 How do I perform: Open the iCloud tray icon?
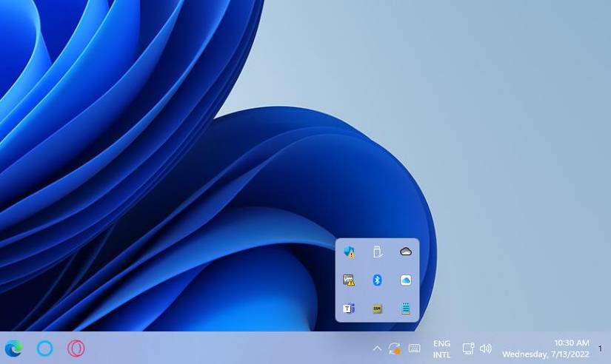[406, 280]
